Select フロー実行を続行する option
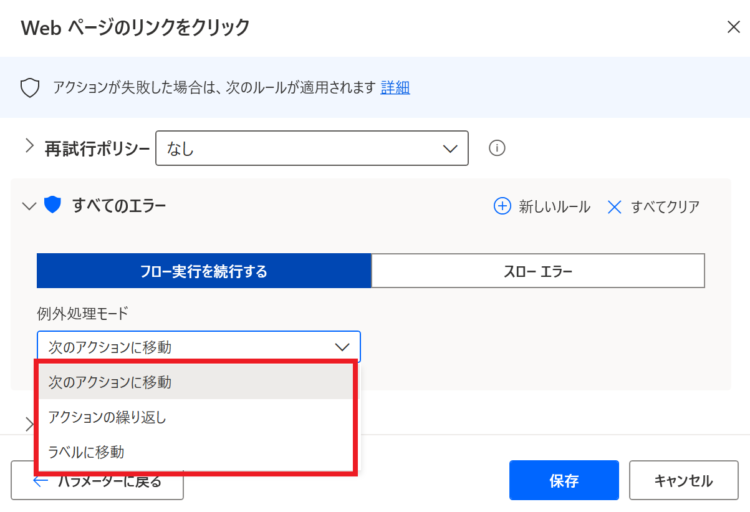The width and height of the screenshot is (750, 512). click(x=204, y=271)
